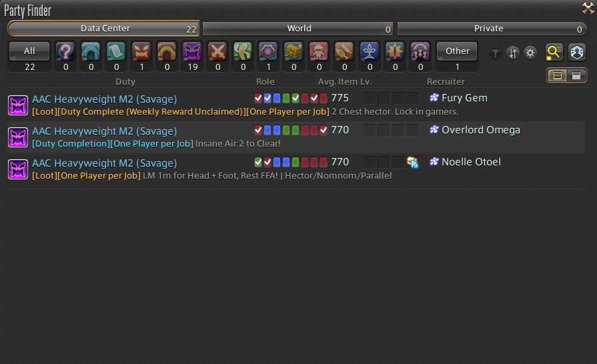Click the high-end duty icon on Noelle Otoel's row
The height and width of the screenshot is (364, 597).
point(18,169)
